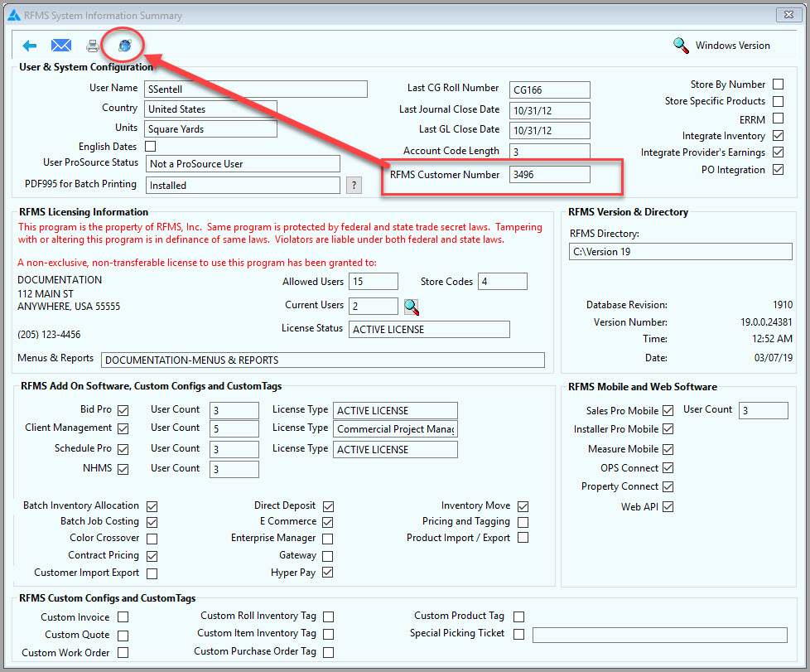Uncheck PO Integration checkbox

coord(778,170)
